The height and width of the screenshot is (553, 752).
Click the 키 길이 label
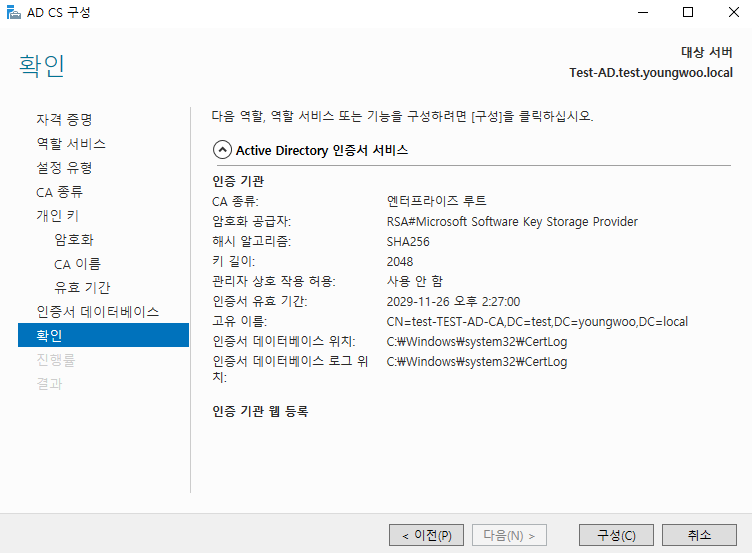[234, 261]
